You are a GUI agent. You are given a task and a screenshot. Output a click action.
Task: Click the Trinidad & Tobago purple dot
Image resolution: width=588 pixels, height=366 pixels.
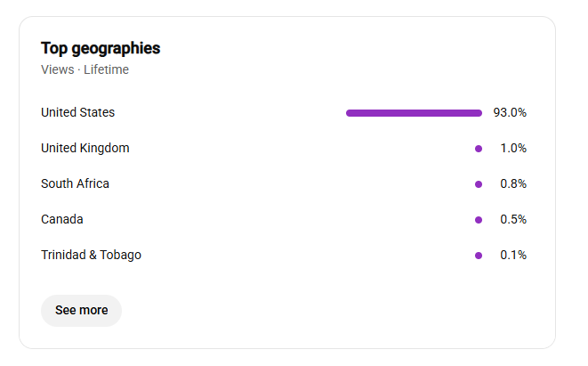pyautogui.click(x=479, y=256)
